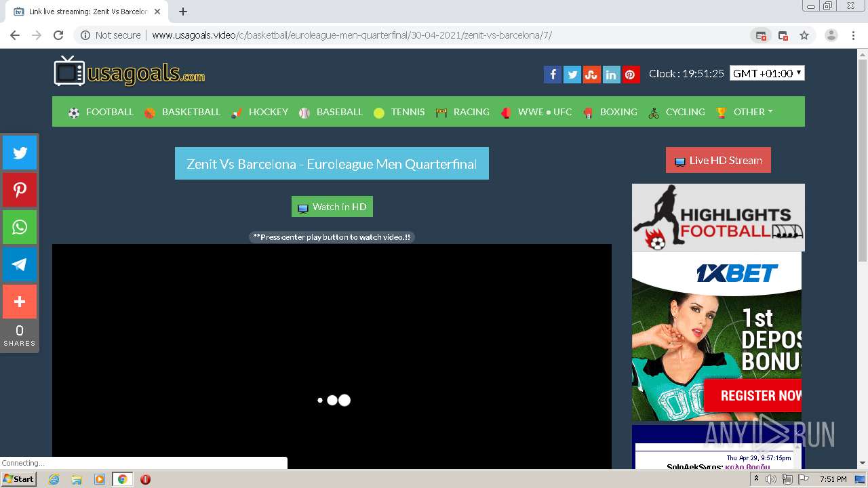Image resolution: width=868 pixels, height=488 pixels.
Task: Open more share options plus button
Action: pos(20,302)
